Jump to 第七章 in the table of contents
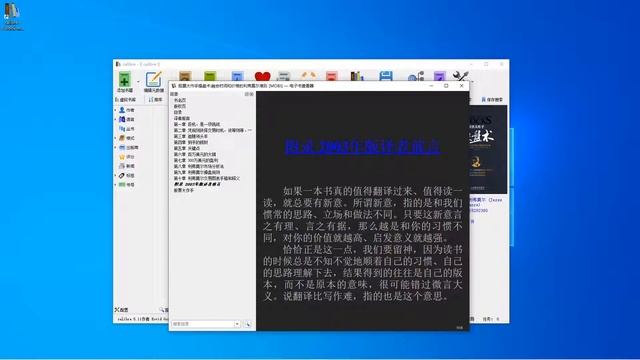The height and width of the screenshot is (360, 640). [x=196, y=160]
